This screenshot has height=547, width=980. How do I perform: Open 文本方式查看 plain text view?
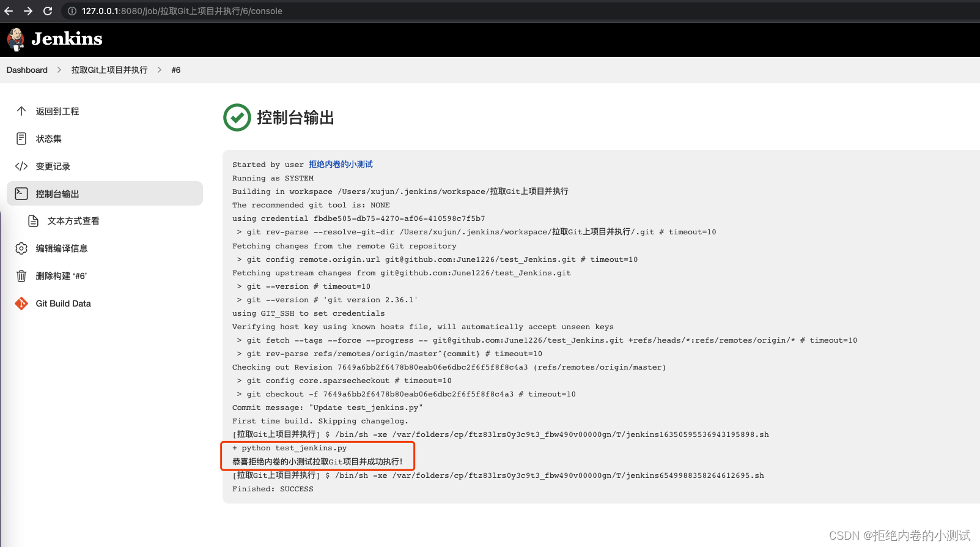73,221
